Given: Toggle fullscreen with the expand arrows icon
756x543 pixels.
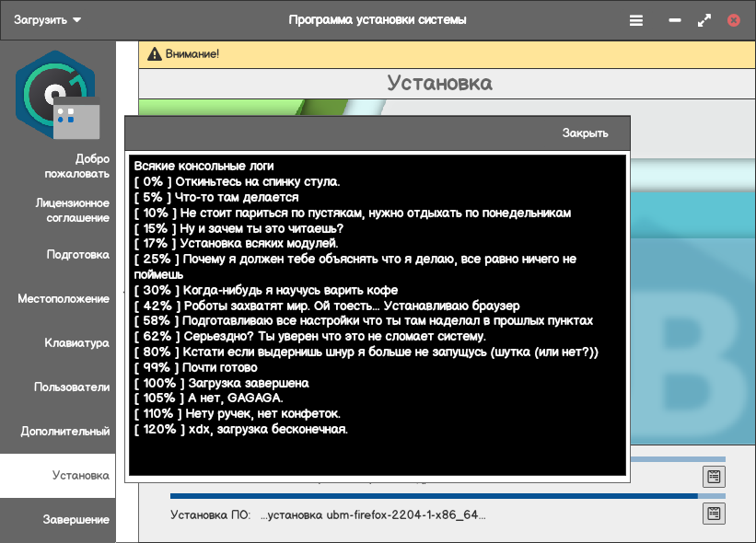Looking at the screenshot, I should coord(704,20).
